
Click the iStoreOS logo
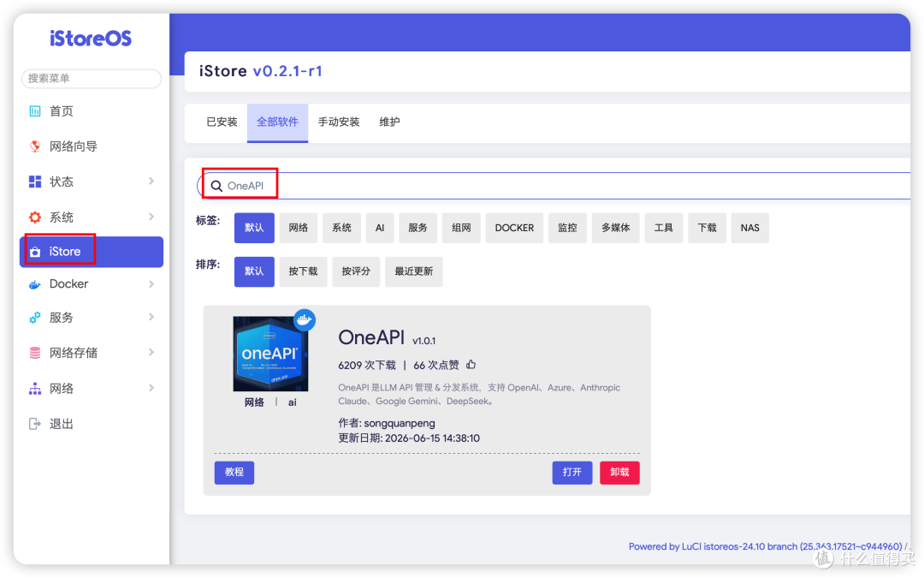coord(91,39)
